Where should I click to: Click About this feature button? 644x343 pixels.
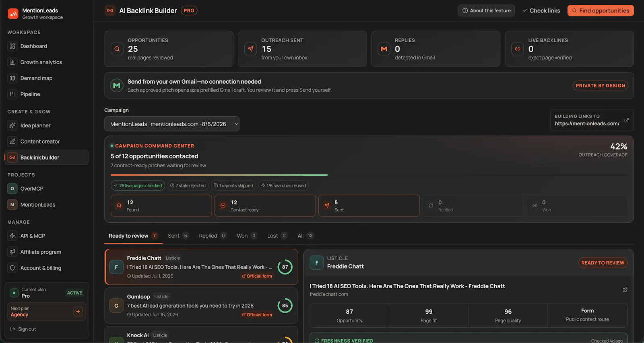click(487, 10)
